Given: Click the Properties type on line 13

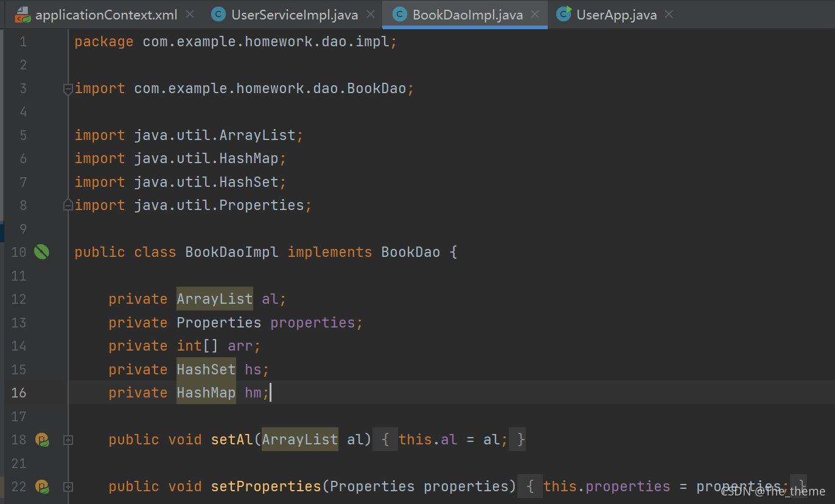Looking at the screenshot, I should (219, 323).
